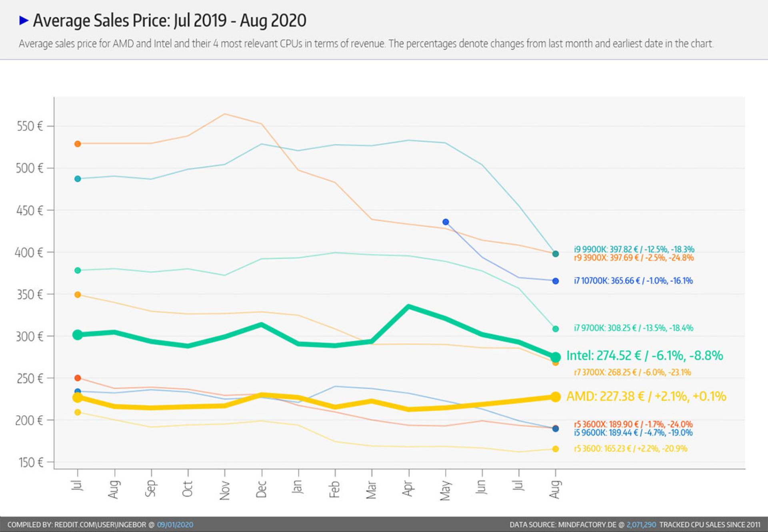The height and width of the screenshot is (532, 768).
Task: Click the teal i9 9900K July starting dot
Action: [x=78, y=179]
